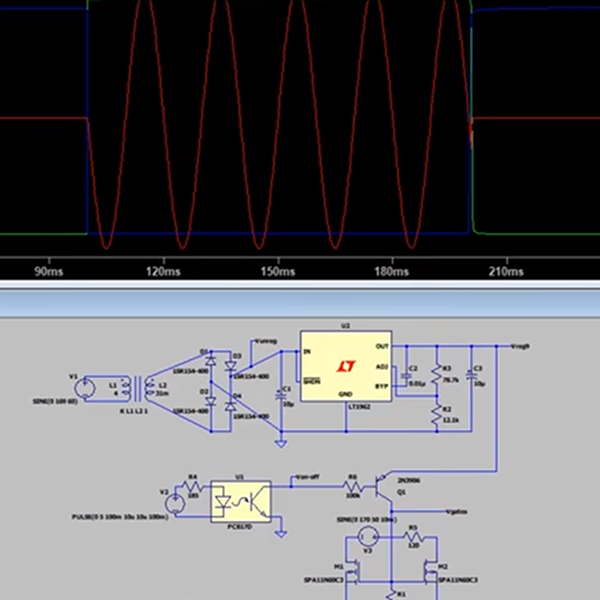Click the ground symbol beside the optocoupler

(x=281, y=533)
